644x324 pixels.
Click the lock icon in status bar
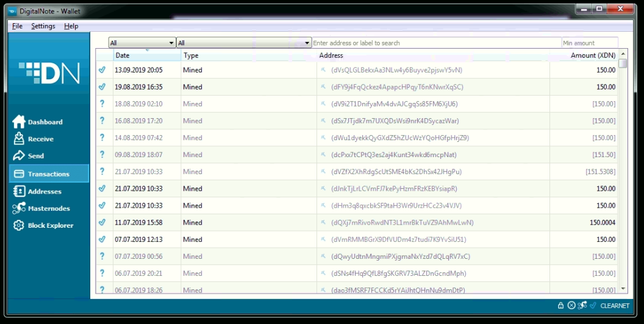[560, 306]
